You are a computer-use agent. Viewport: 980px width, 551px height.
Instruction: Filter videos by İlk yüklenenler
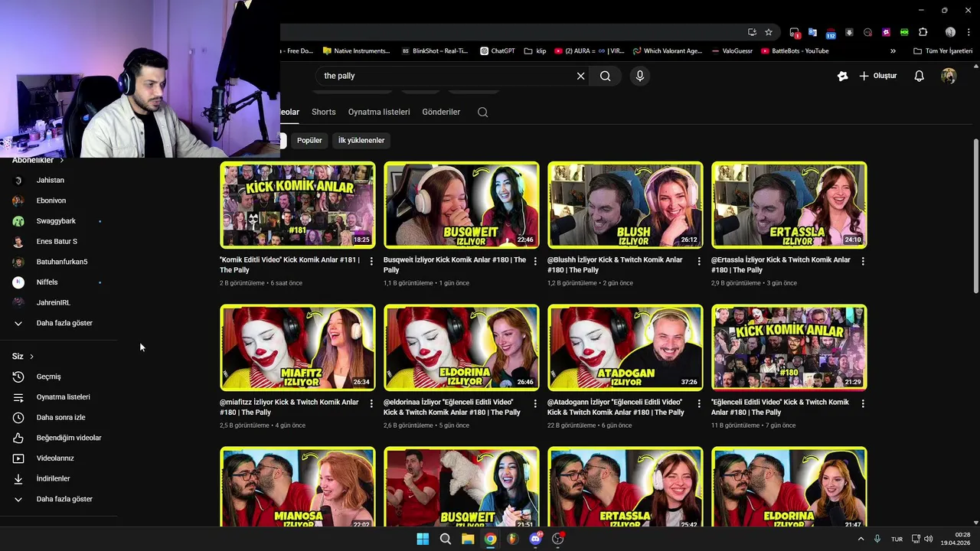click(361, 140)
